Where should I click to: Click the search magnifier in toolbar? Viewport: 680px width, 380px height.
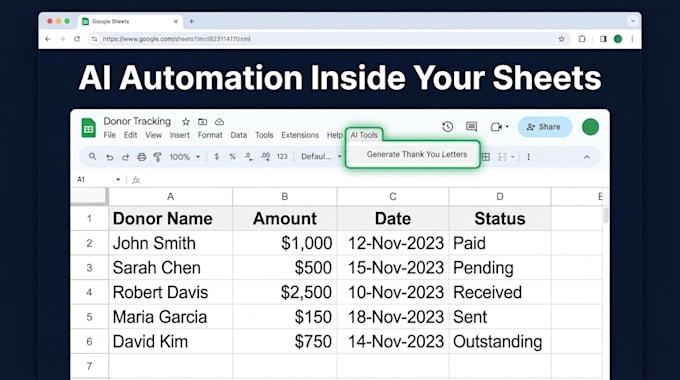(x=92, y=157)
